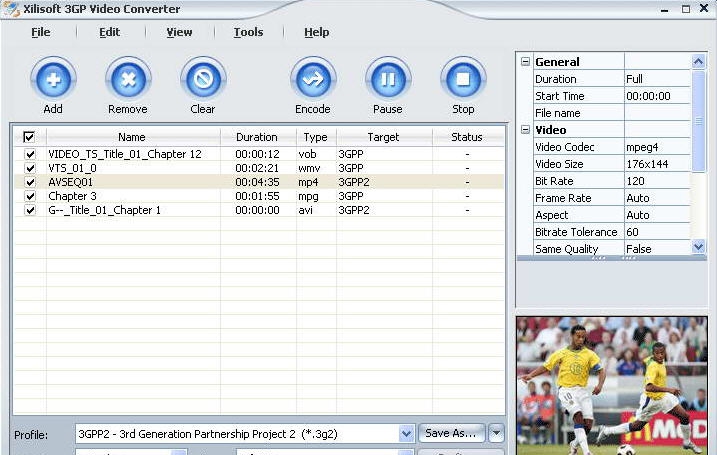Click the soccer video preview thumbnail
The height and width of the screenshot is (455, 717).
pos(612,386)
